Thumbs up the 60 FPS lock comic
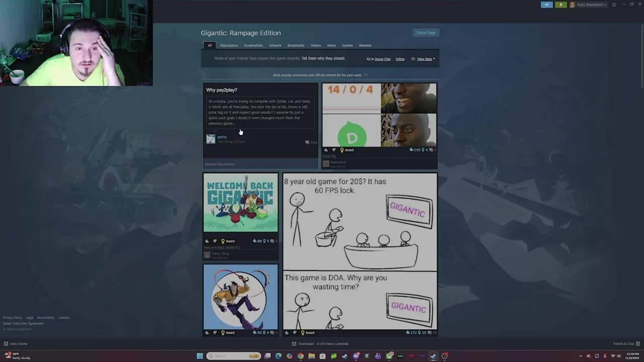 click(287, 332)
